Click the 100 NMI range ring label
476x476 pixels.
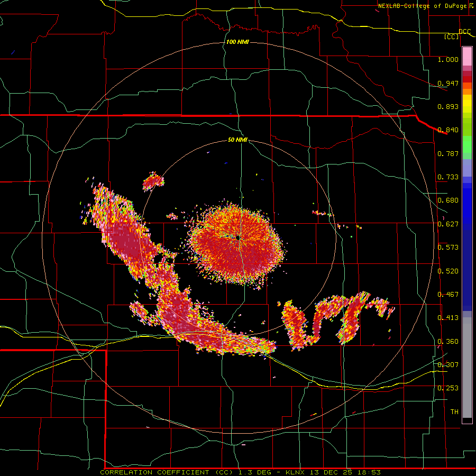coord(237,42)
